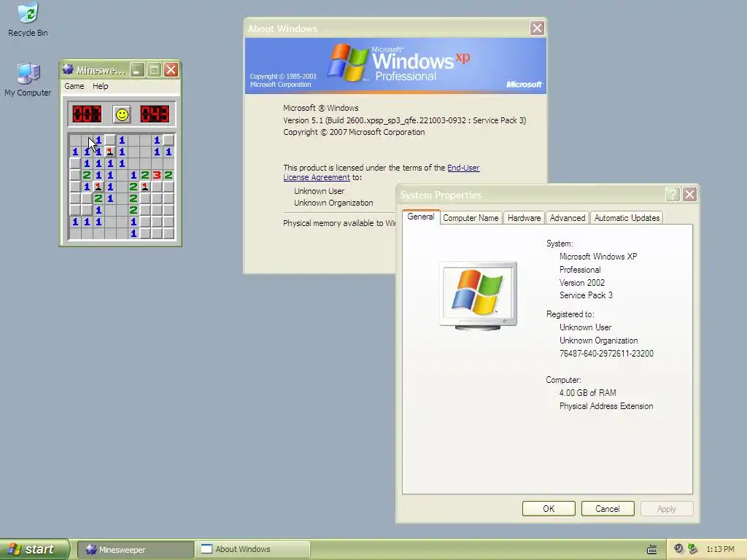Click the flagged cell directly above a green 2

98,187
